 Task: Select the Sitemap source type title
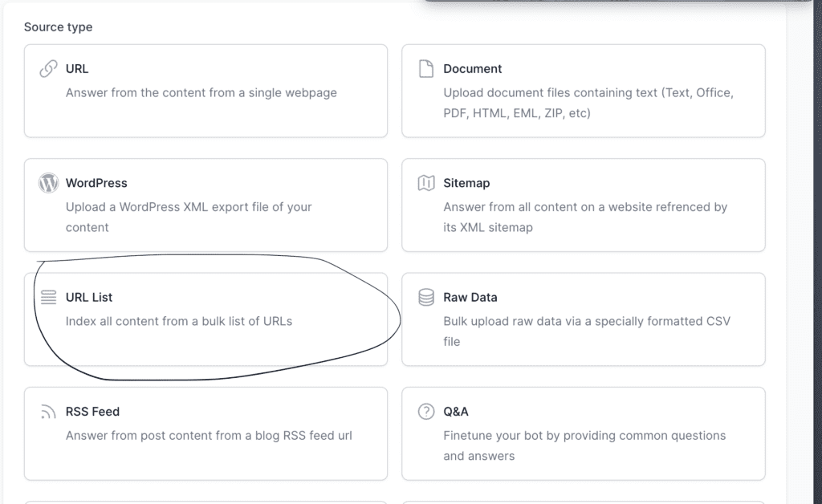coord(466,183)
